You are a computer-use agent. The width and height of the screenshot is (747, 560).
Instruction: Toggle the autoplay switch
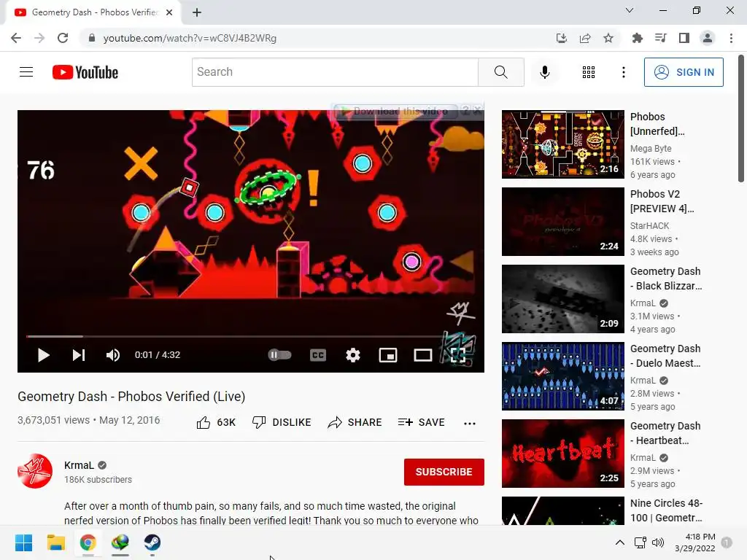click(279, 355)
